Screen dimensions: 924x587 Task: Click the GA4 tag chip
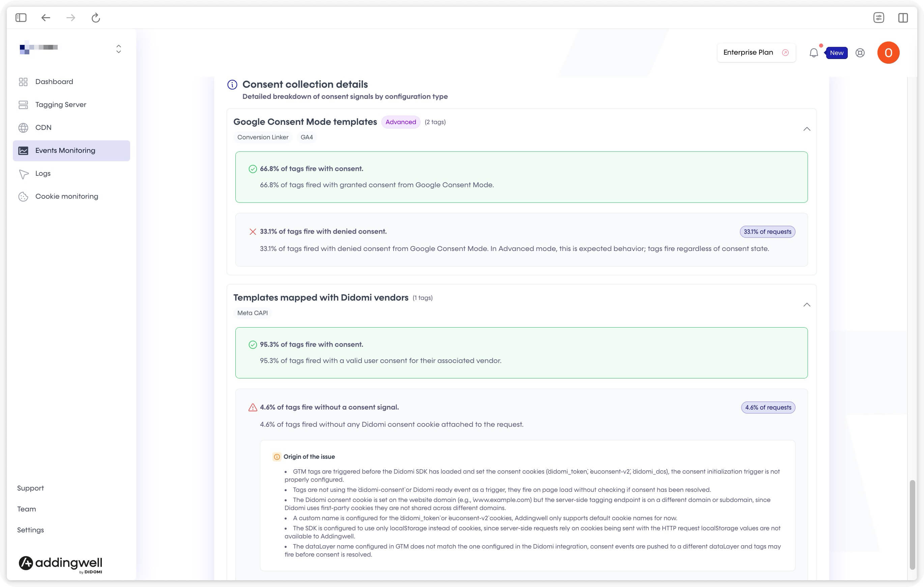tap(307, 137)
